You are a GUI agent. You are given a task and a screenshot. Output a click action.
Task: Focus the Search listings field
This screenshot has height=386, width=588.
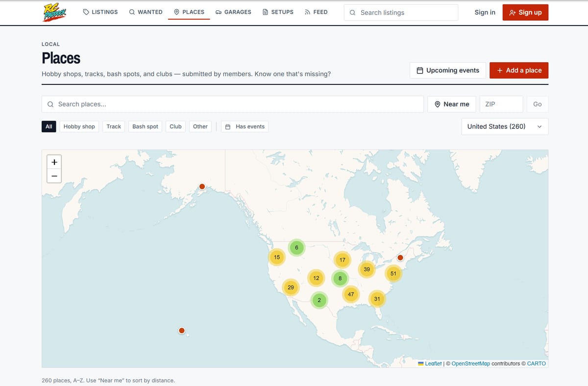click(x=401, y=12)
